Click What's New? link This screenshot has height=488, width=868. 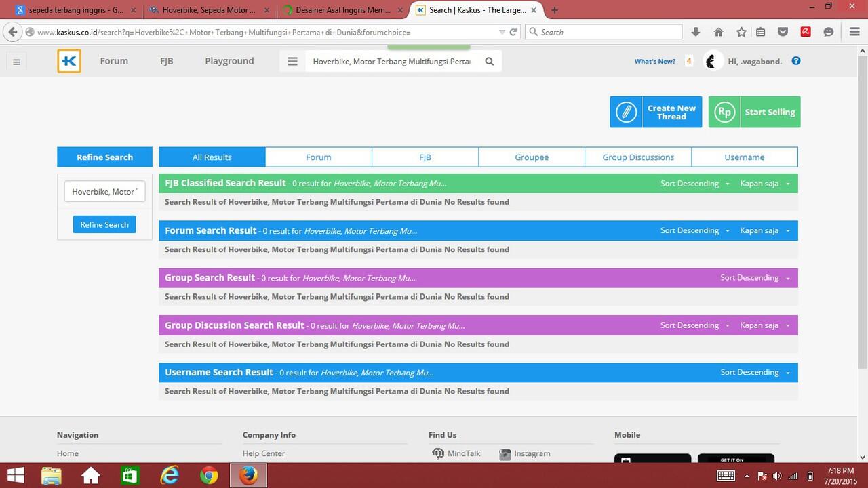(x=655, y=61)
